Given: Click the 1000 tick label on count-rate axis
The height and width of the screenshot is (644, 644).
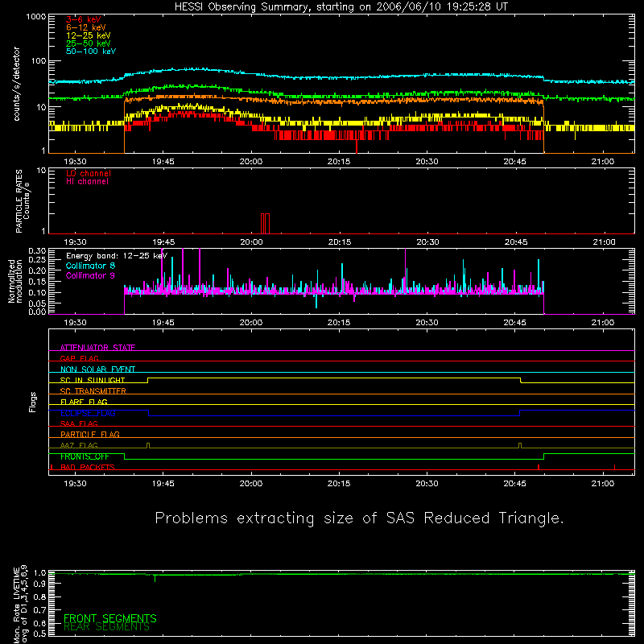Looking at the screenshot, I should (x=36, y=17).
